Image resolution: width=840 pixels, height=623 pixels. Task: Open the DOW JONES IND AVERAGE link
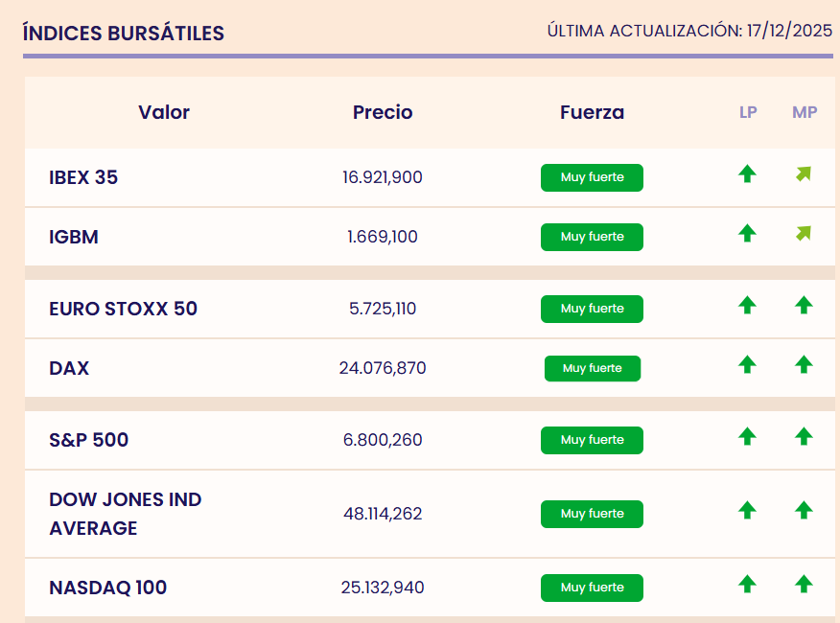[x=125, y=514]
